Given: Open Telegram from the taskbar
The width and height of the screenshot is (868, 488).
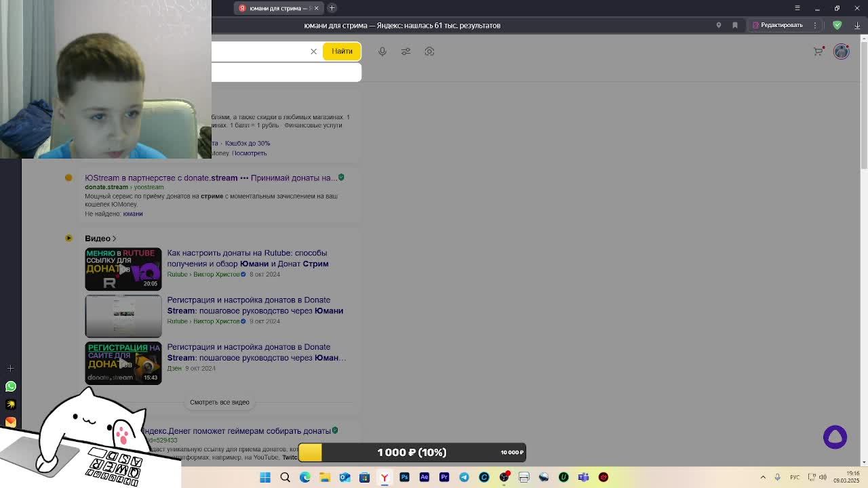Looking at the screenshot, I should (x=464, y=477).
